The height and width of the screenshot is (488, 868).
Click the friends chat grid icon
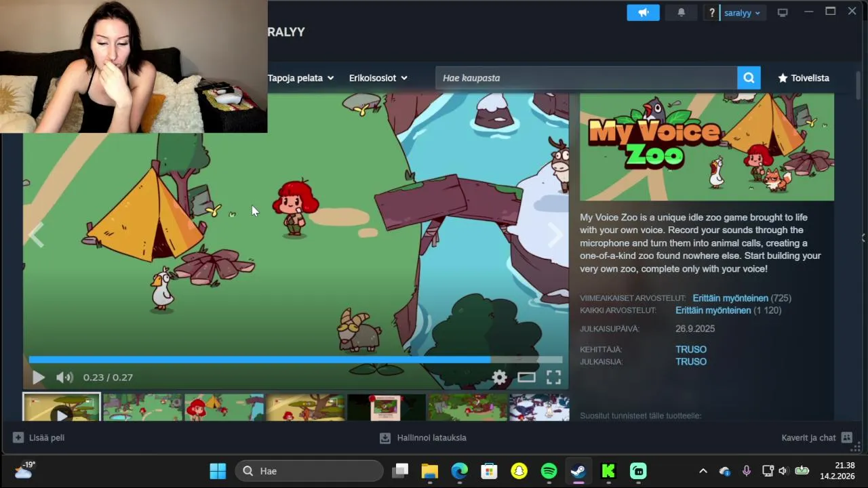[x=846, y=438]
